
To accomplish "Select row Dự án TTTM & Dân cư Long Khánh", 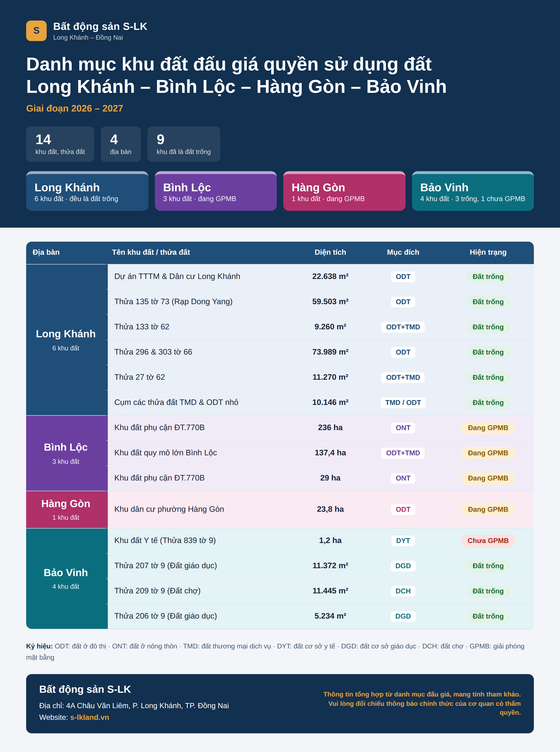I will 320,277.
